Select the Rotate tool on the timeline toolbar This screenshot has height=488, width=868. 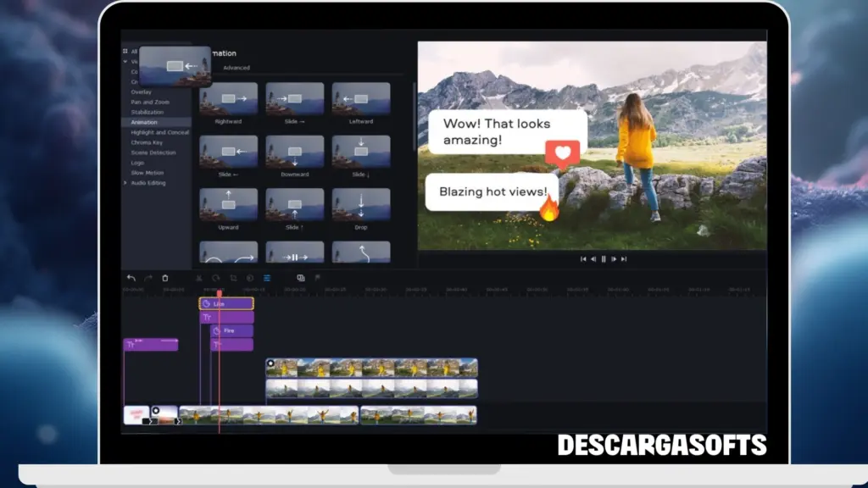216,278
